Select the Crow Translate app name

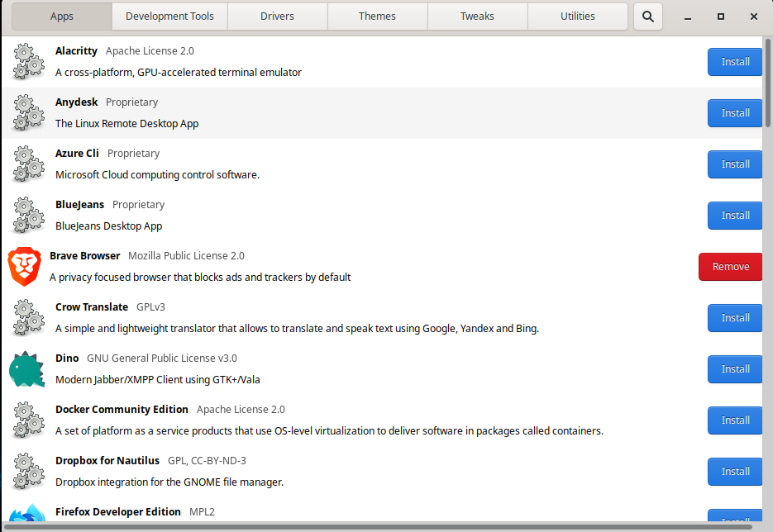tap(92, 306)
